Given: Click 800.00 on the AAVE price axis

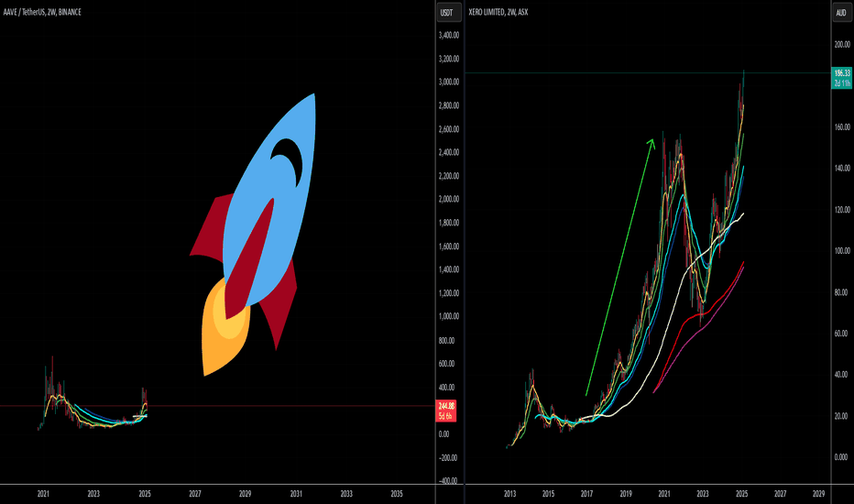Looking at the screenshot, I should click(x=446, y=341).
